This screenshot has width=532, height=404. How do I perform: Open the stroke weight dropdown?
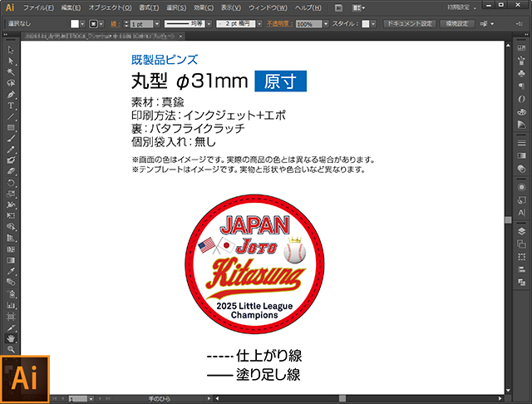[157, 24]
